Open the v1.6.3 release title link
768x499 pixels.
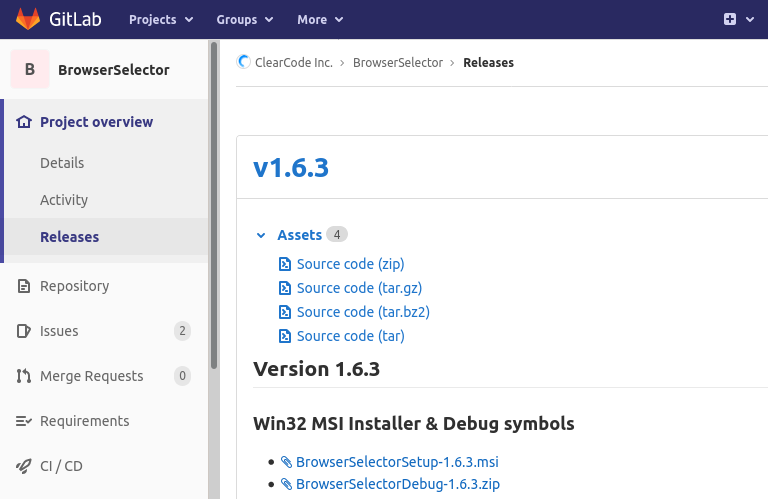click(x=291, y=168)
